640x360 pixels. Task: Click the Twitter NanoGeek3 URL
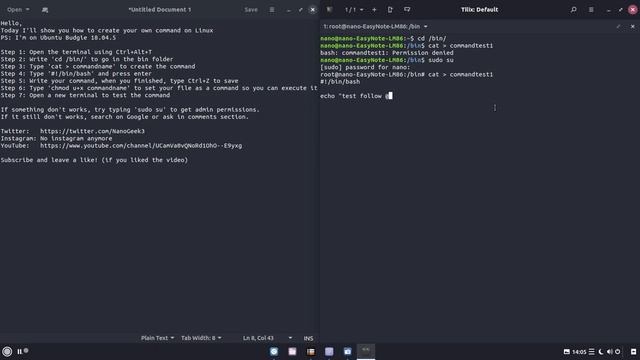point(92,131)
